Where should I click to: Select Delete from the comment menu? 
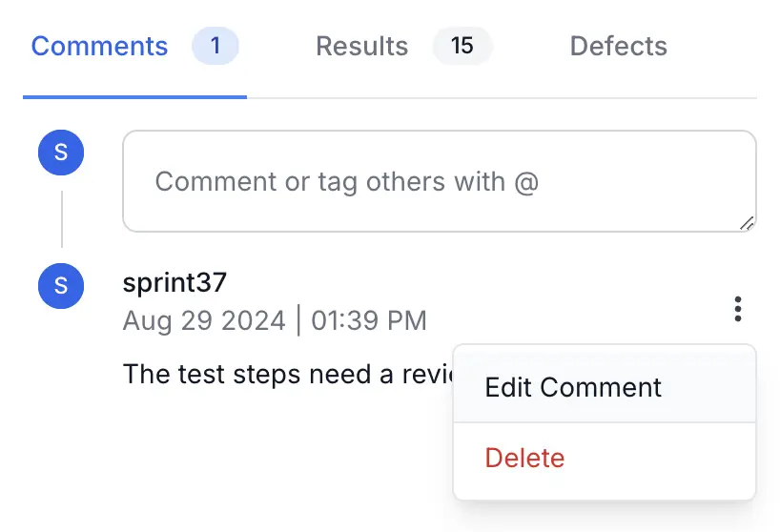(524, 458)
